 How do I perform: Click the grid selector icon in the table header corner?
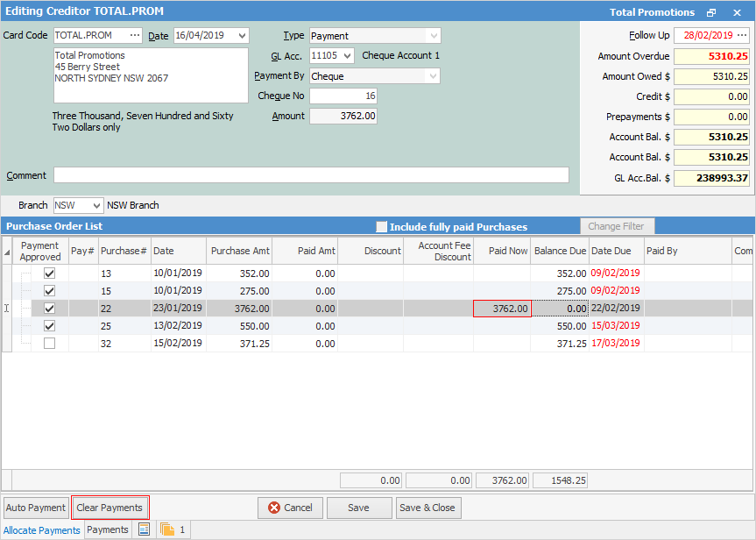8,252
